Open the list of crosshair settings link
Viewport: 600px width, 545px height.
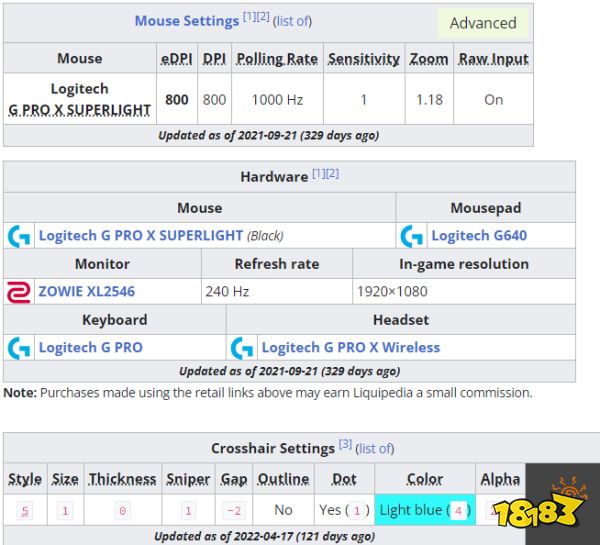click(x=375, y=449)
